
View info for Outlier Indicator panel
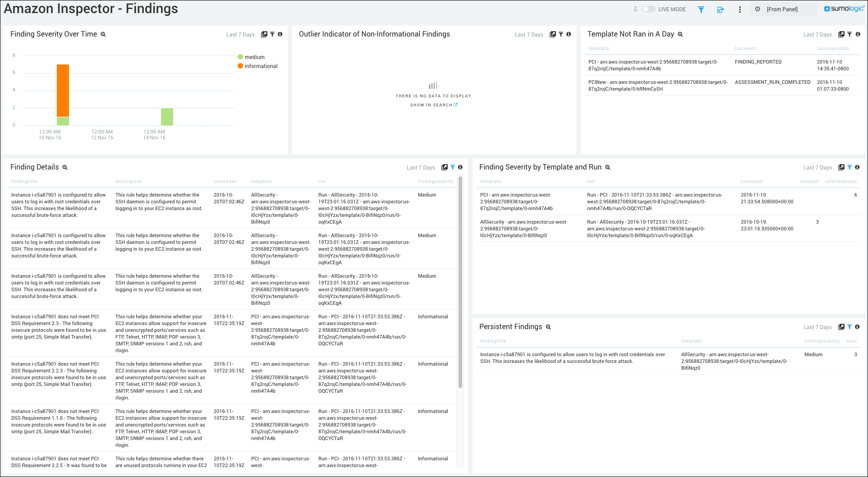tap(569, 34)
